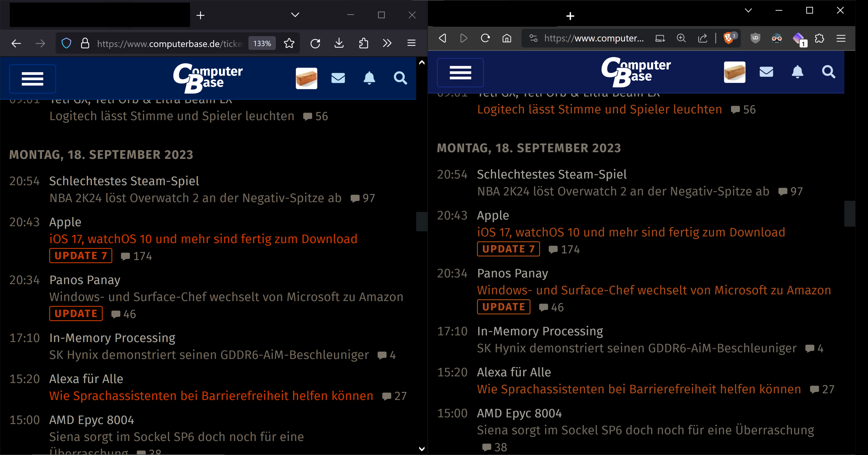Reset the Firefox 133% zoom indicator

pyautogui.click(x=262, y=43)
